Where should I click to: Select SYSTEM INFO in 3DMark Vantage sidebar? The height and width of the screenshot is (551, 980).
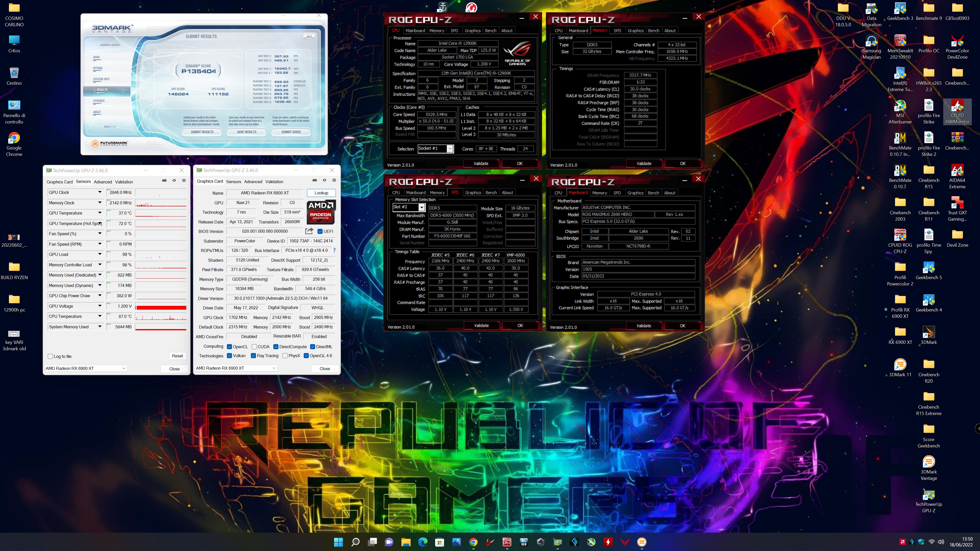(x=101, y=79)
